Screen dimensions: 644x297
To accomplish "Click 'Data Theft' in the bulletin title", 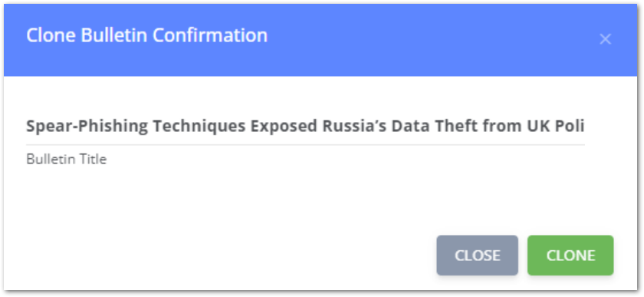I will click(x=429, y=127).
